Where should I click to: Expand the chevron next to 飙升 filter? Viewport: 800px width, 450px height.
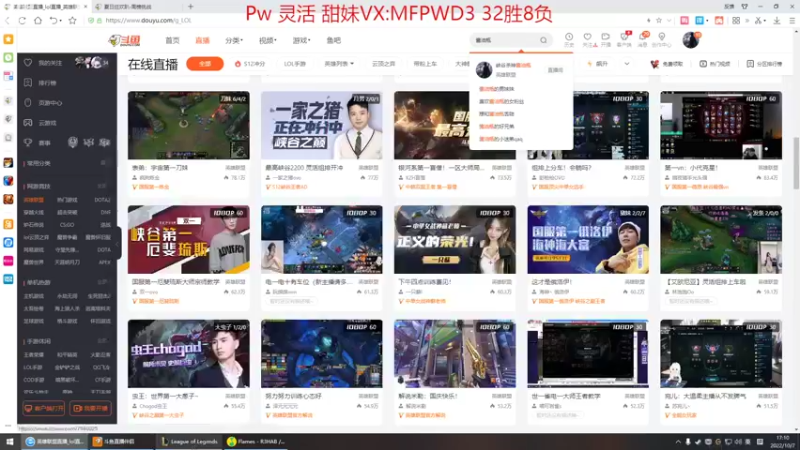[x=627, y=64]
